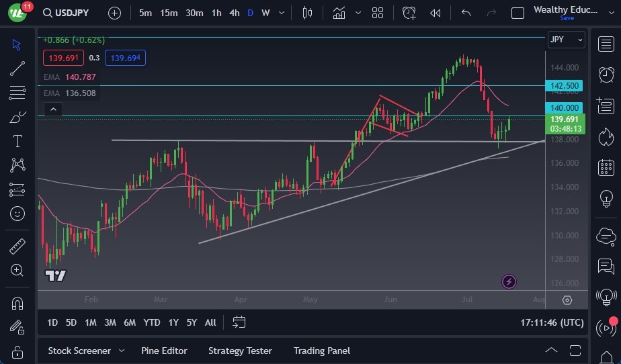
Task: Open the Strategy Tester tab
Action: click(240, 351)
